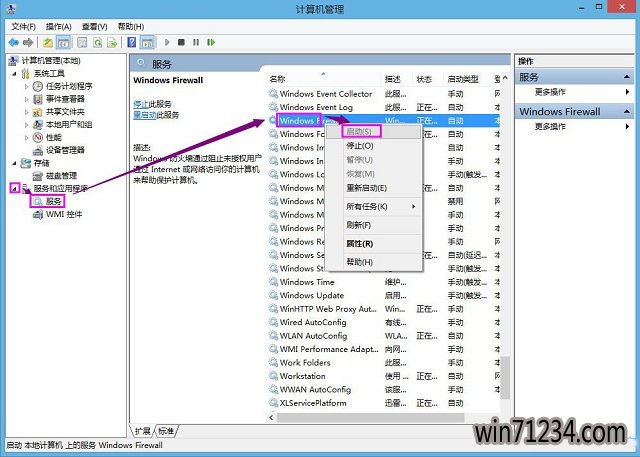This screenshot has width=640, height=457.
Task: Click the 停止 this service link
Action: click(x=141, y=104)
